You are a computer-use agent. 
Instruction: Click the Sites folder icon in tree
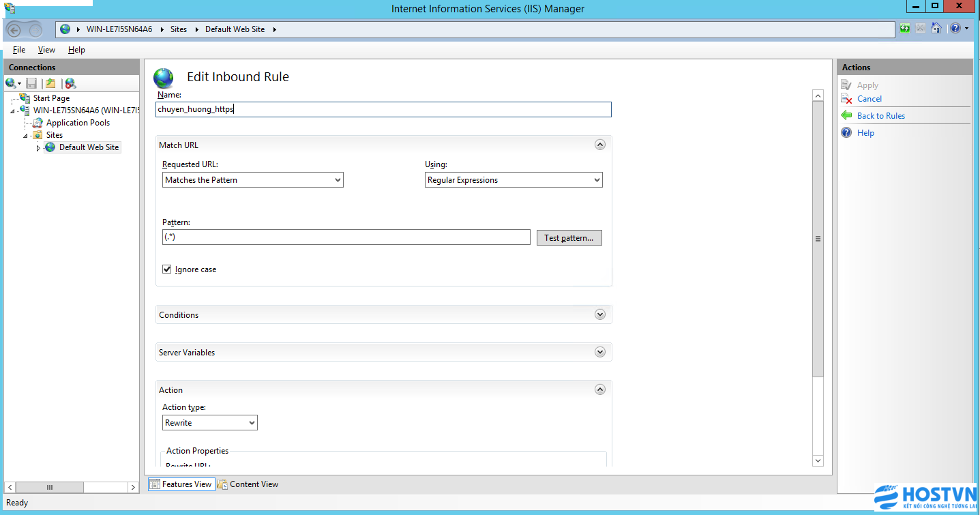(x=38, y=135)
